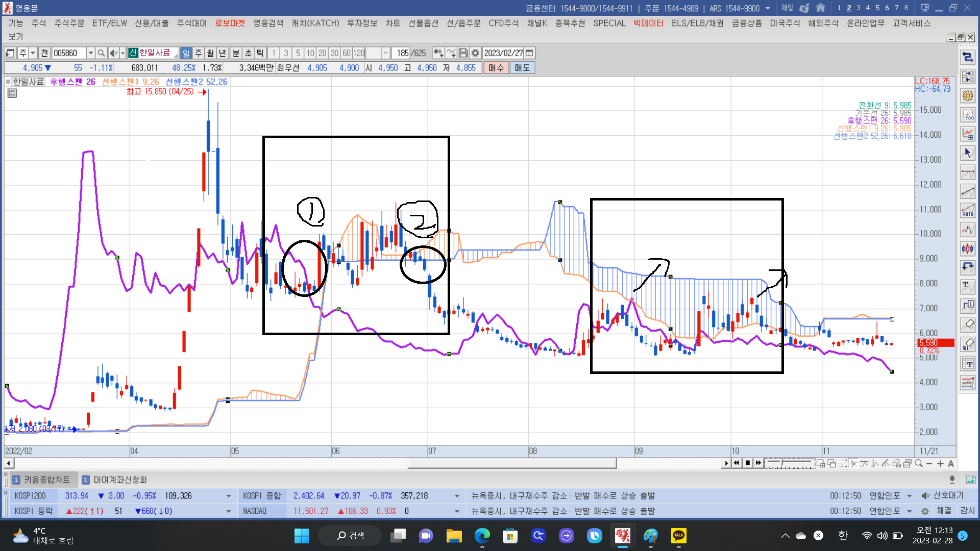Open chart settings gear in toolbar
This screenshot has width=980, height=551.
point(475,53)
